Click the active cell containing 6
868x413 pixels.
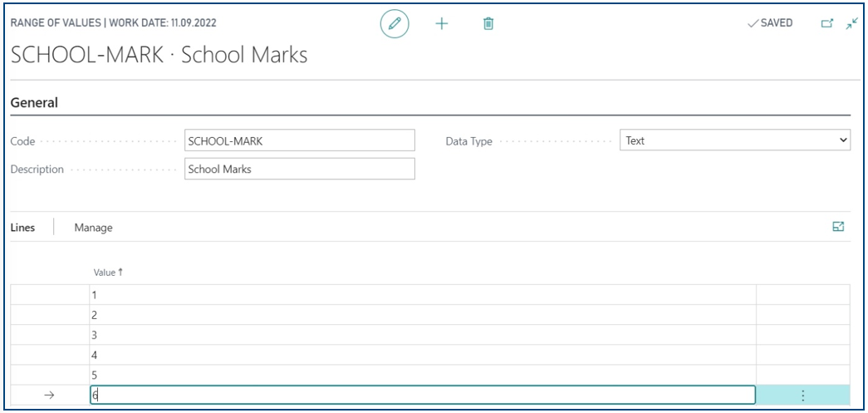click(x=423, y=396)
